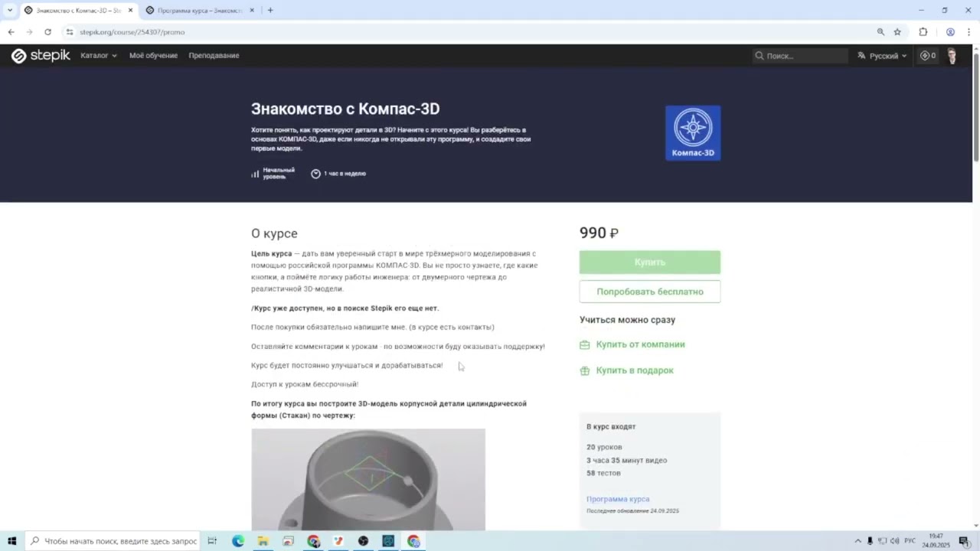Click Начальный уровень label

click(279, 174)
